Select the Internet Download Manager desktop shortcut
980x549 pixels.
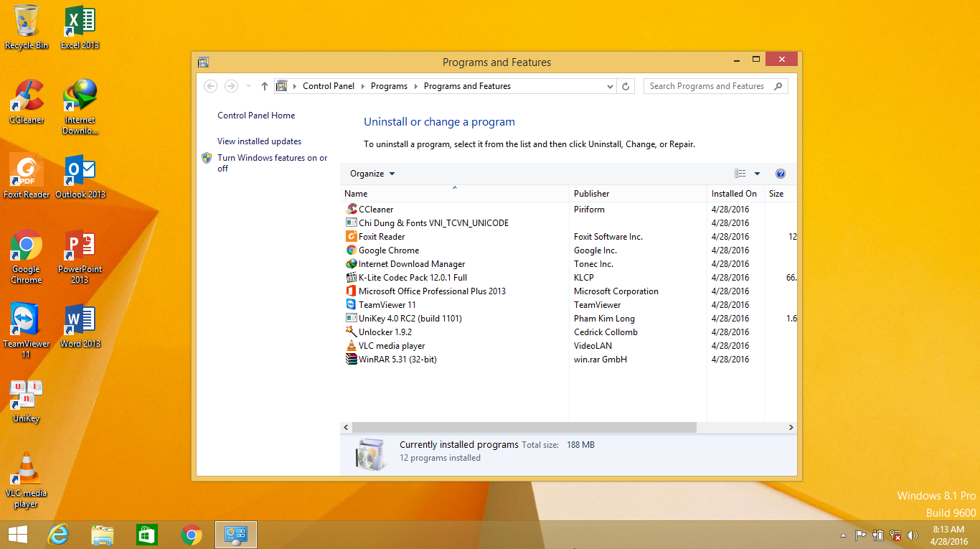[80, 106]
